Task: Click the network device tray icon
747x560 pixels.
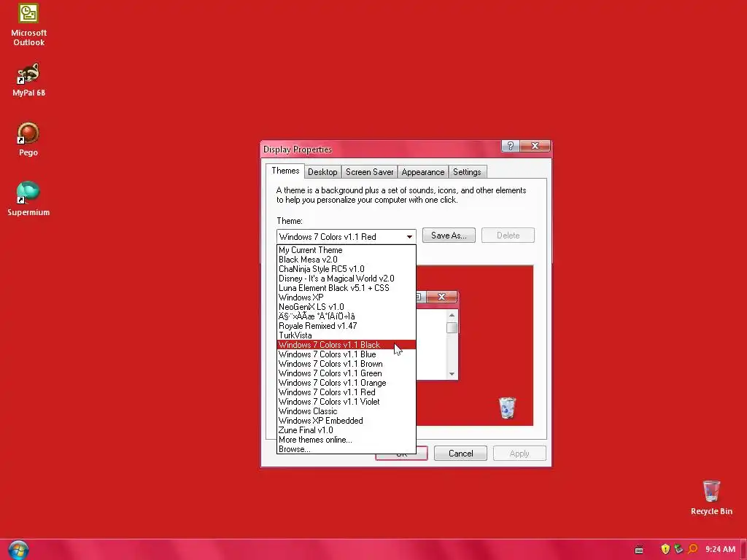Action: [x=679, y=549]
